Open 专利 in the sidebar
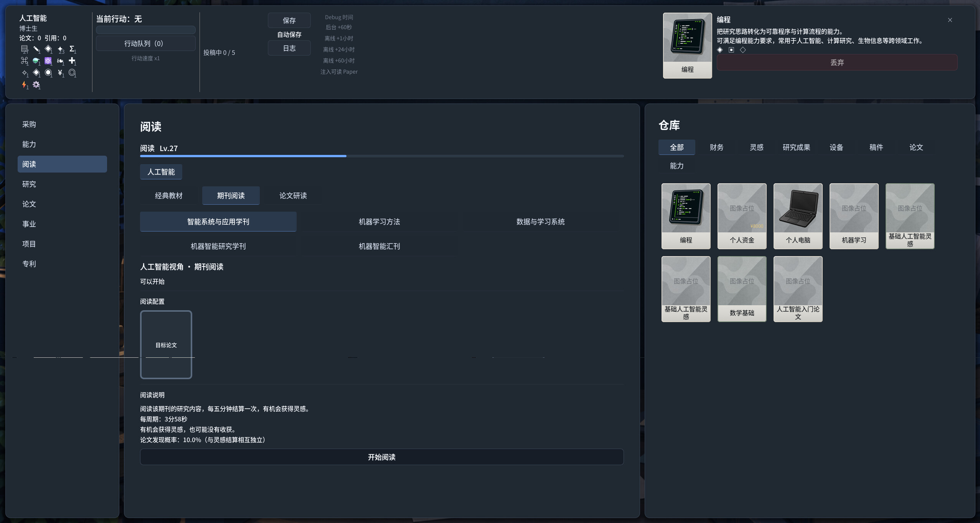 pyautogui.click(x=62, y=264)
